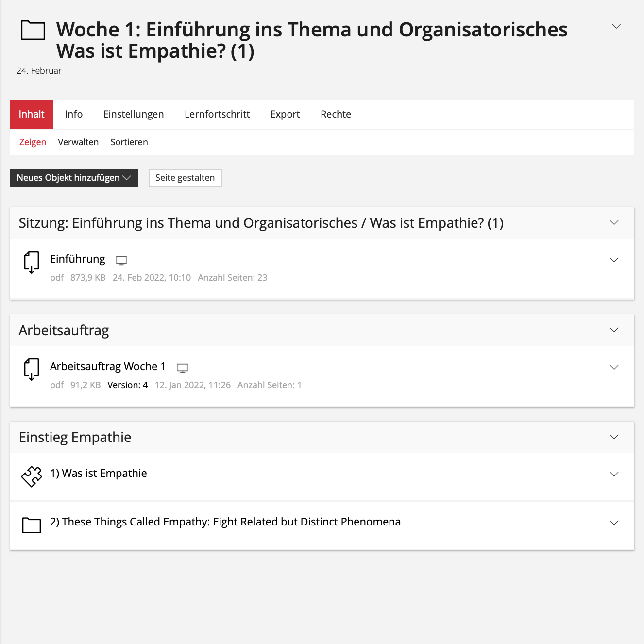Click the puzzle icon for Was ist Empathie

click(x=32, y=476)
